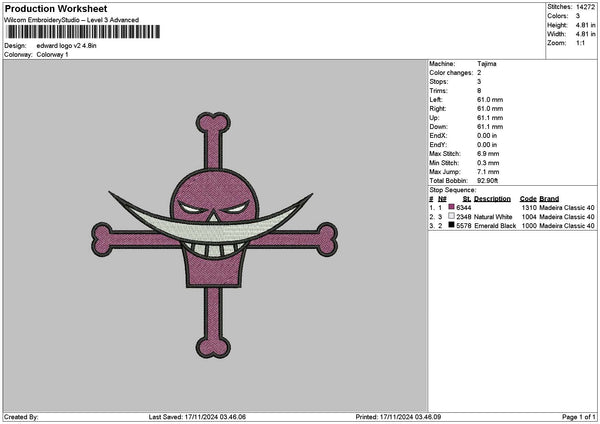Click the 'N#' column header
This screenshot has height=424, width=600.
(442, 199)
